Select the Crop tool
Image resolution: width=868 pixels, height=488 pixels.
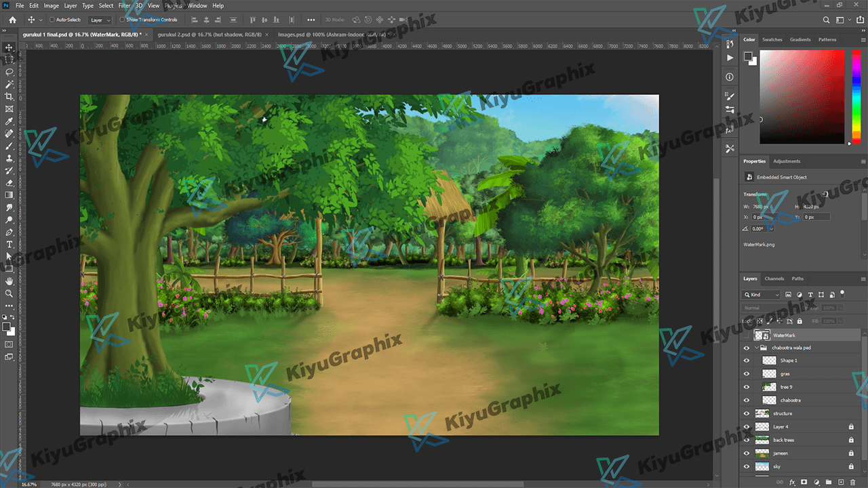click(x=9, y=97)
